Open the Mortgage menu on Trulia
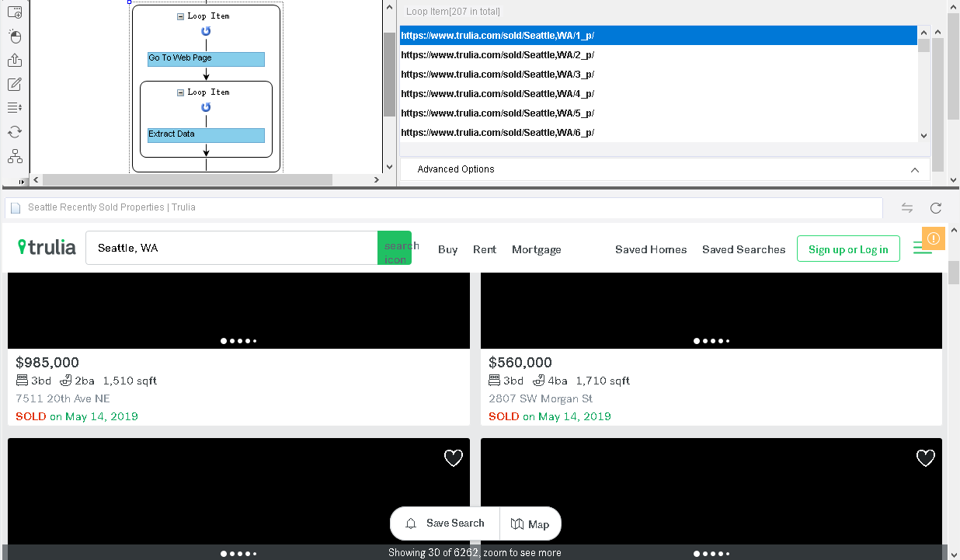 (x=537, y=249)
